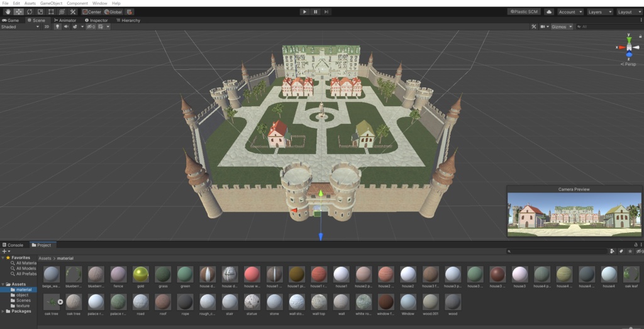Switch to the Game tab

pyautogui.click(x=11, y=20)
